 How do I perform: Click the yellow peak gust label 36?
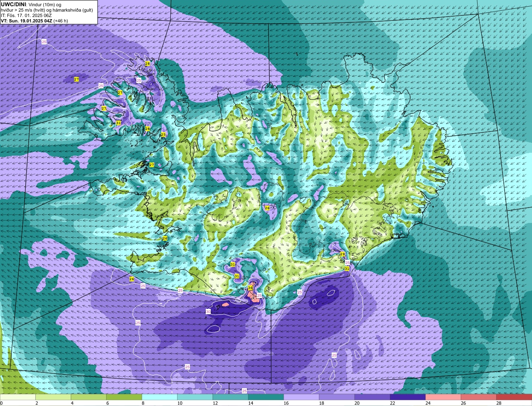click(250, 288)
